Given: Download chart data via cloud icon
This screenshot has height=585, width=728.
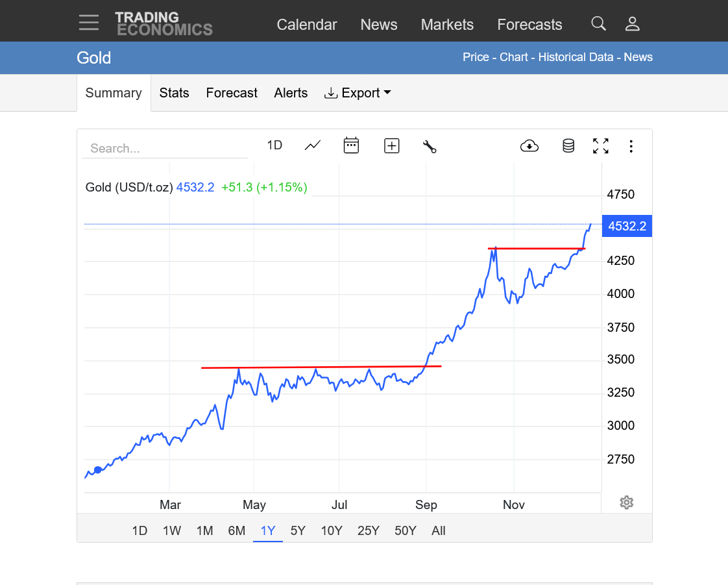Looking at the screenshot, I should point(529,146).
